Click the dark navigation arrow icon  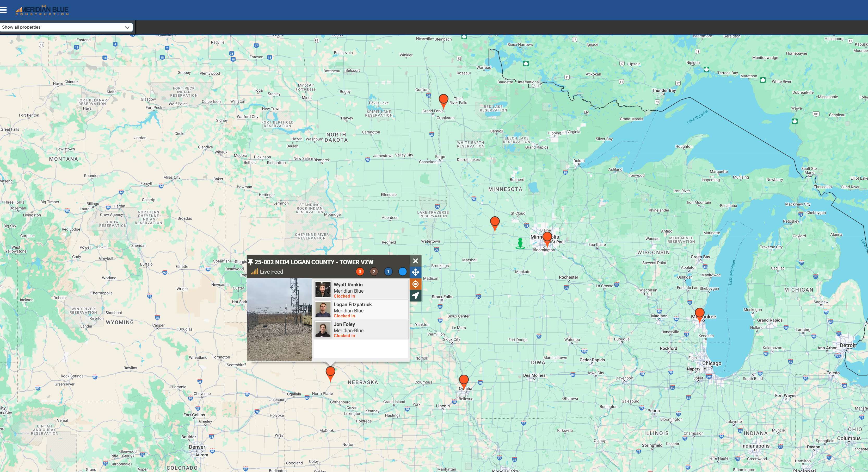tap(415, 296)
